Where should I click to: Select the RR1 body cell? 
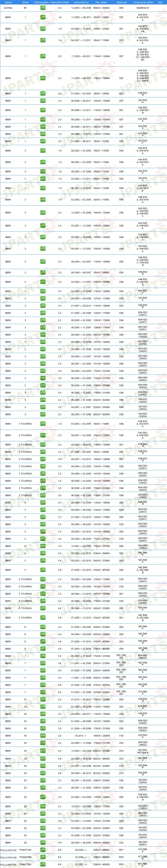point(121,850)
